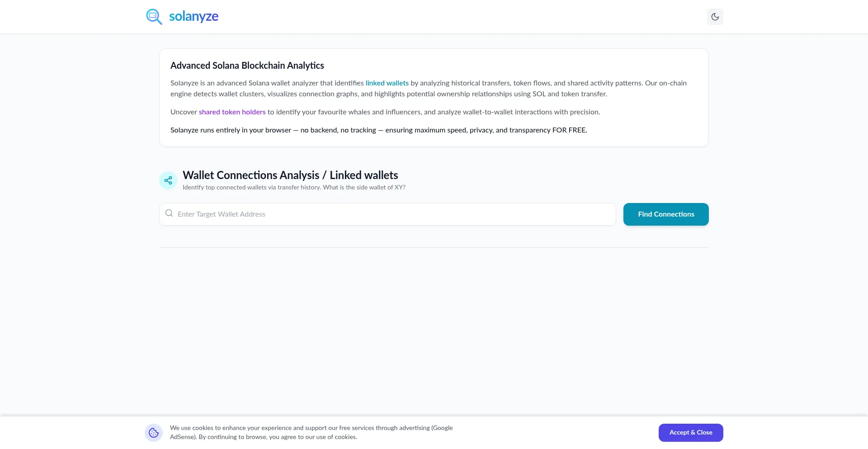The height and width of the screenshot is (449, 868).
Task: Click the "FOR FREE." text
Action: (x=569, y=130)
